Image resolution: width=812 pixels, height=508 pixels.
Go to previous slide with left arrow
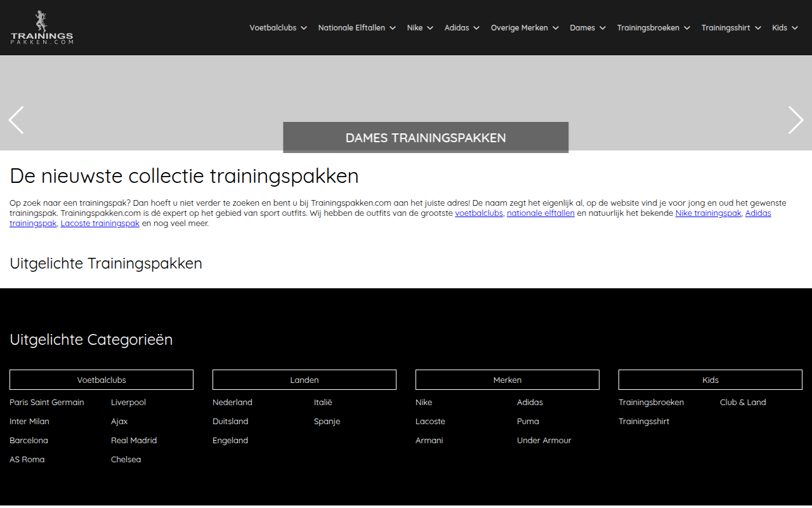coord(16,120)
